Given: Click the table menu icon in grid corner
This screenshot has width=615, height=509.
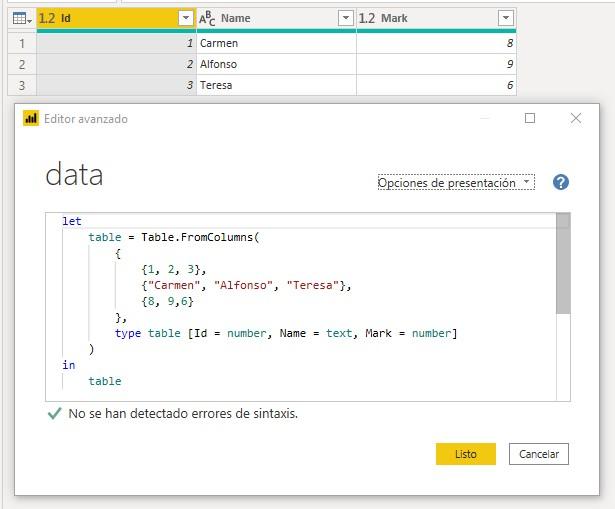Looking at the screenshot, I should [x=20, y=18].
